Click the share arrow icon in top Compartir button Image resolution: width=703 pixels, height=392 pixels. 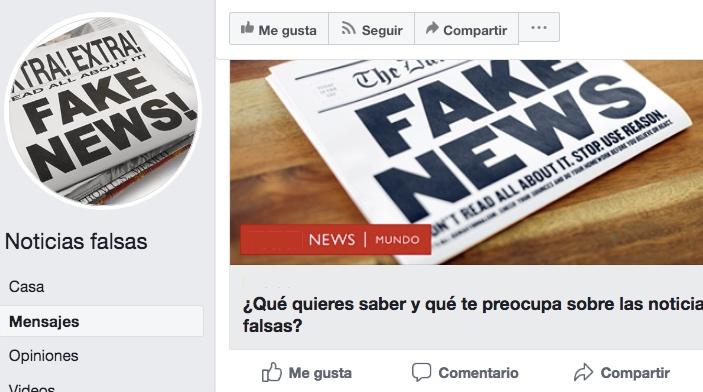pyautogui.click(x=432, y=28)
